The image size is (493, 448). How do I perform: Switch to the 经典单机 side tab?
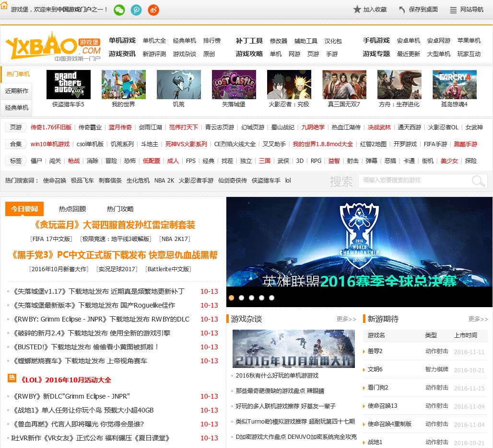pos(17,108)
